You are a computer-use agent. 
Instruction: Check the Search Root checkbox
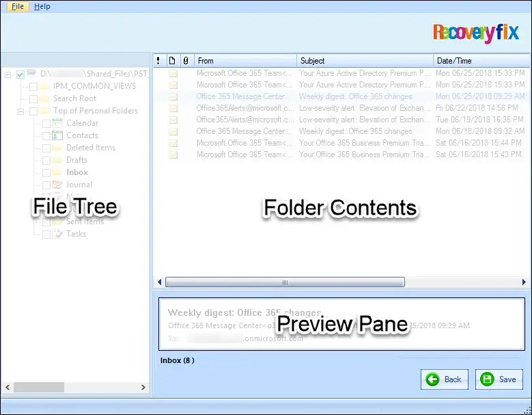[33, 99]
